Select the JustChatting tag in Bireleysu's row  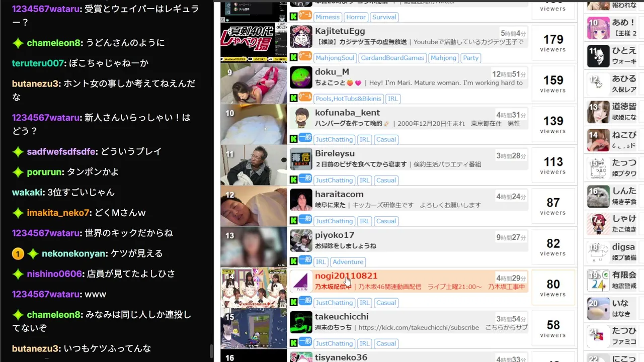(x=335, y=180)
